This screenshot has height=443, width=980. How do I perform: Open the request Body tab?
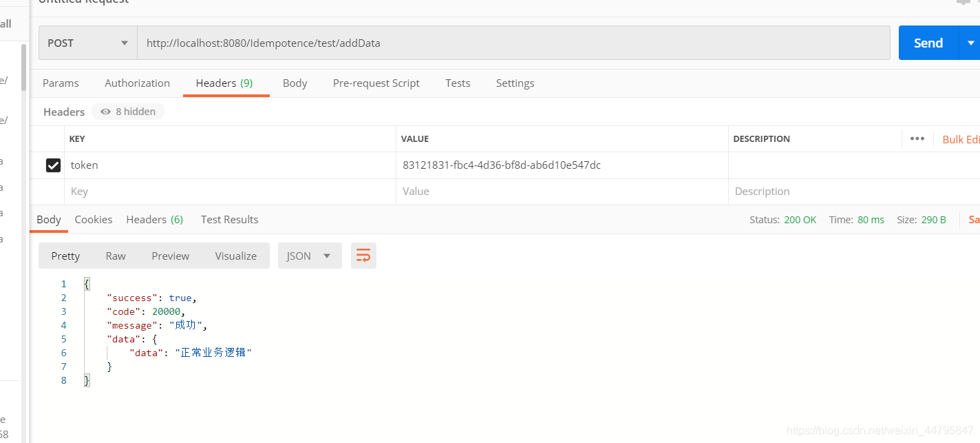click(295, 83)
